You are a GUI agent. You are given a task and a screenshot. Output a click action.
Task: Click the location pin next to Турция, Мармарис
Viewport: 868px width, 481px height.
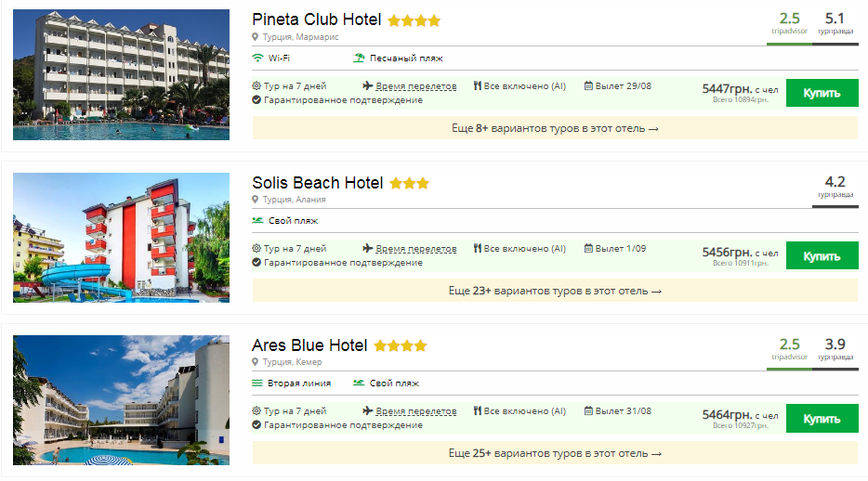point(255,37)
